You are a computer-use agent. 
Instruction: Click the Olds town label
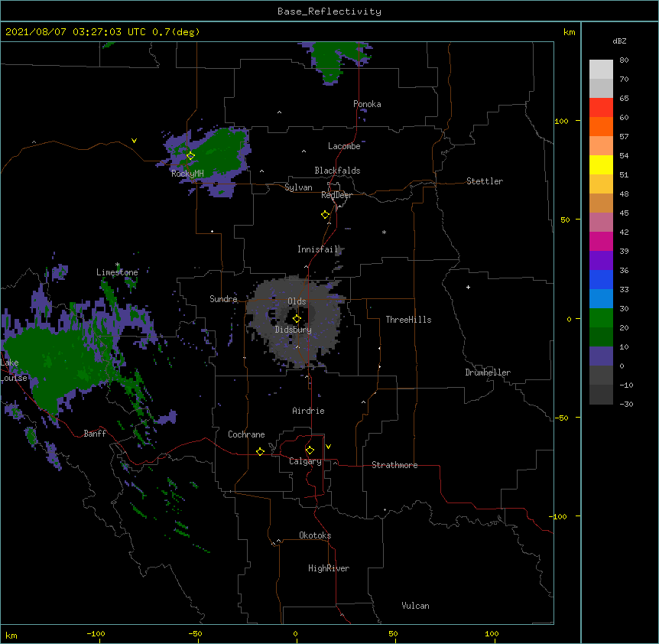pyautogui.click(x=297, y=301)
